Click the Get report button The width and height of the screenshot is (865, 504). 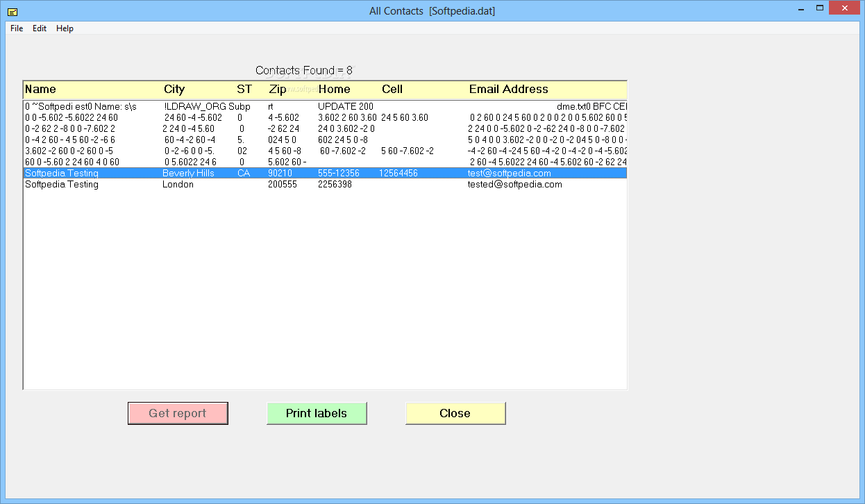coord(178,413)
